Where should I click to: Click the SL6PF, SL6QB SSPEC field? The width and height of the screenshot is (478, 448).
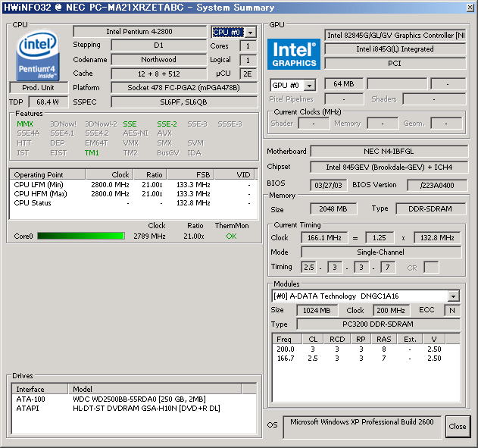pyautogui.click(x=184, y=102)
